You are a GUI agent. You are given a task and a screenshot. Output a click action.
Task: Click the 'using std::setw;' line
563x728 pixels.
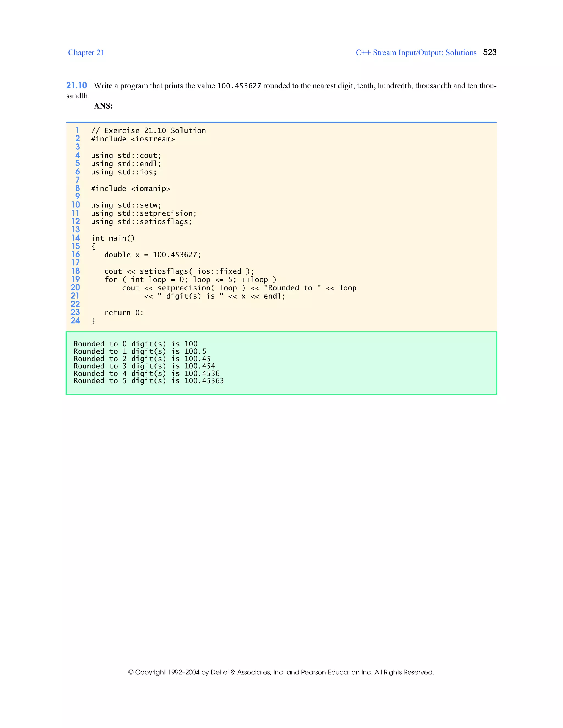coord(126,205)
